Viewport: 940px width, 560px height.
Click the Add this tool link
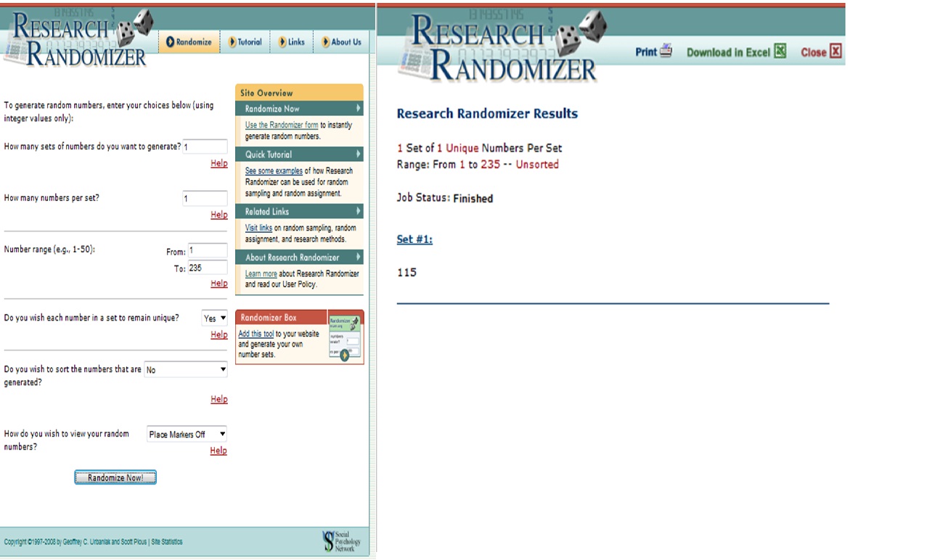coord(256,334)
